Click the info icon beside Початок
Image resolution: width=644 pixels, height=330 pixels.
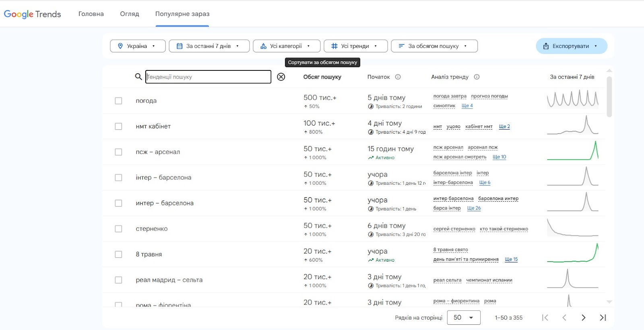pyautogui.click(x=398, y=77)
